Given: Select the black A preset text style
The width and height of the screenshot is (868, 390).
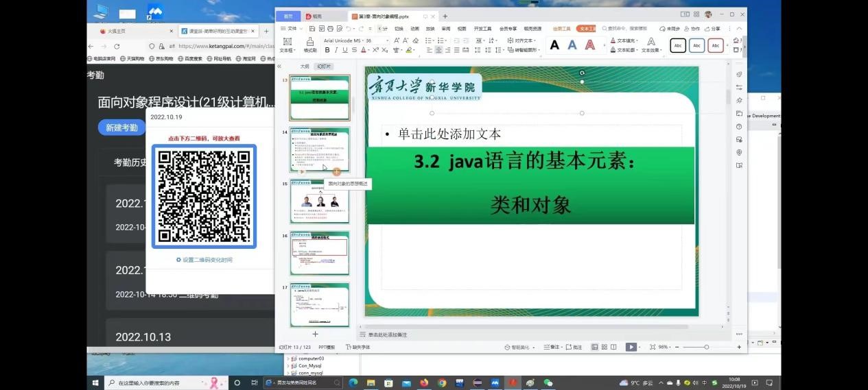Looking at the screenshot, I should [554, 45].
